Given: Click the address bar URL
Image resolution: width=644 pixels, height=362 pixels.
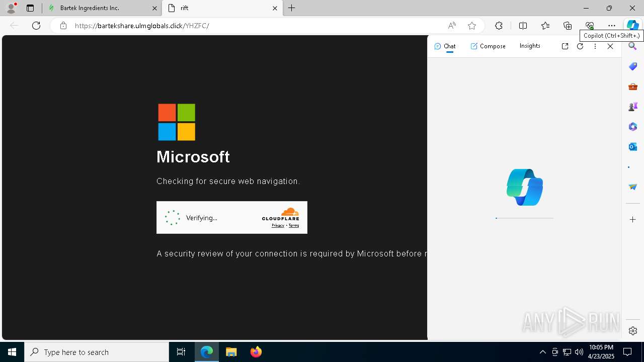Looking at the screenshot, I should point(142,26).
